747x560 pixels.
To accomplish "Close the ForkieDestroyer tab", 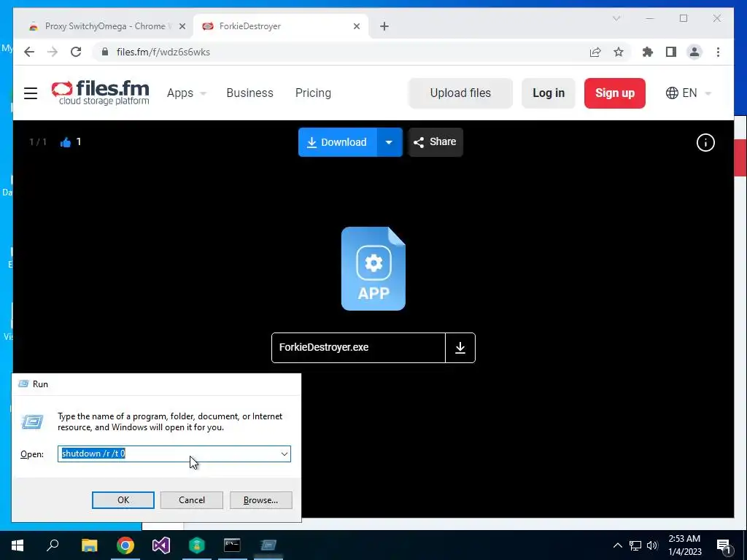I will pos(356,26).
